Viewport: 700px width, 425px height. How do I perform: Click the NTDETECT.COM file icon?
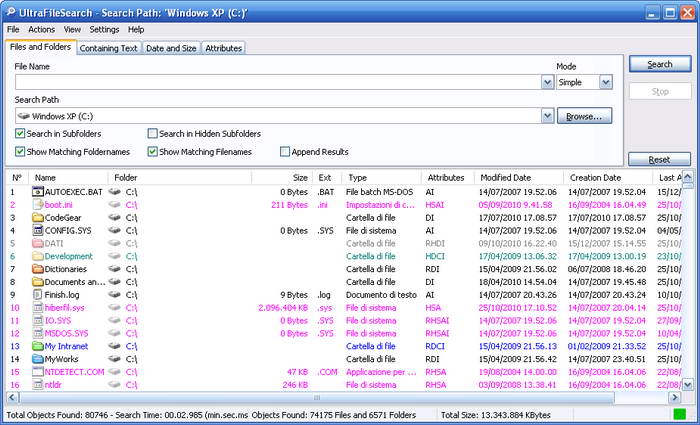[38, 372]
